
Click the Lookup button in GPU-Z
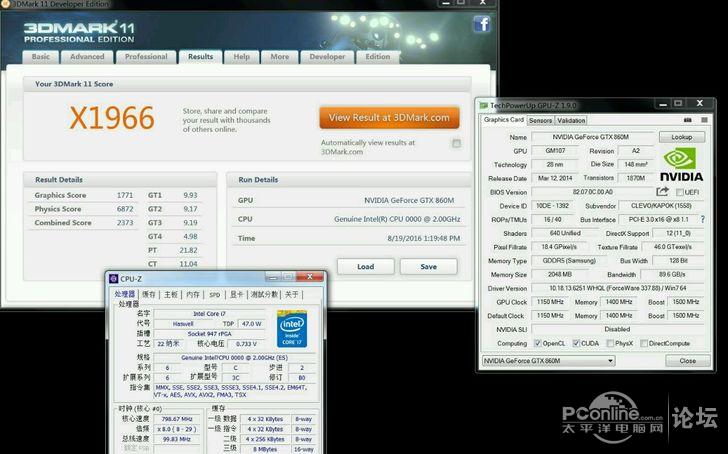click(682, 137)
